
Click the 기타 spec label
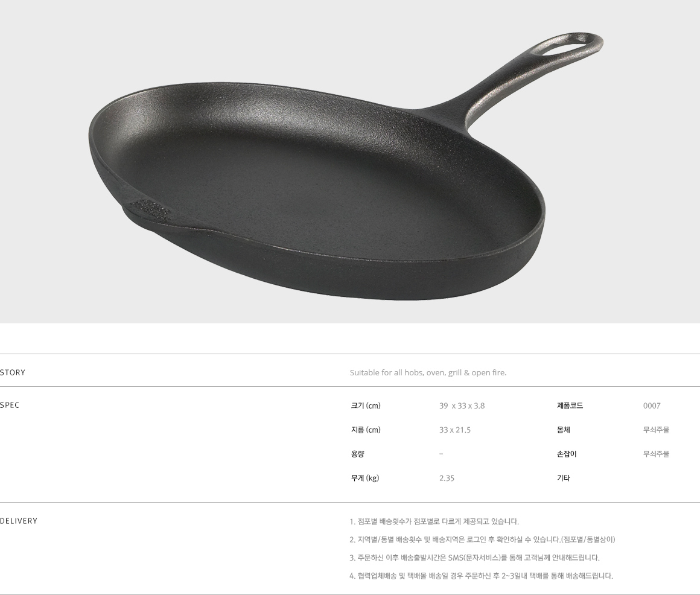click(x=564, y=478)
